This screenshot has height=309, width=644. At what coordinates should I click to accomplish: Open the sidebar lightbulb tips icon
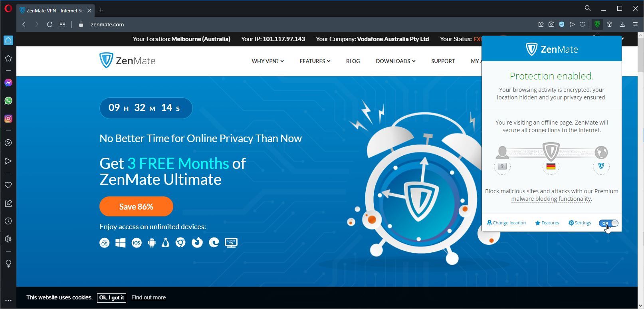click(x=8, y=263)
